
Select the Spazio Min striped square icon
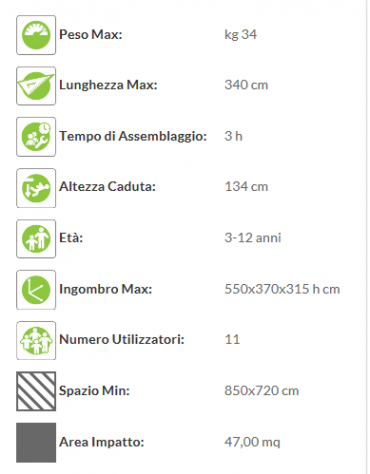(36, 391)
